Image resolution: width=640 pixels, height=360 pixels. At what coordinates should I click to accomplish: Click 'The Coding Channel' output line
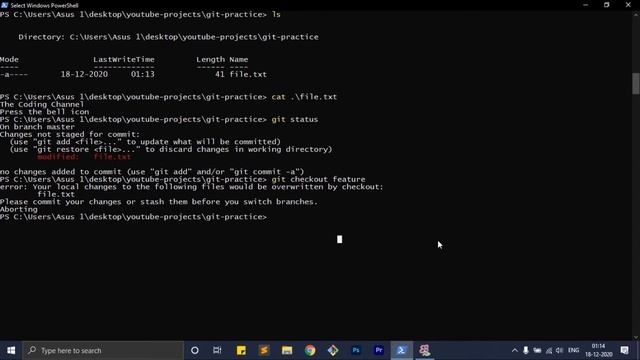click(42, 104)
